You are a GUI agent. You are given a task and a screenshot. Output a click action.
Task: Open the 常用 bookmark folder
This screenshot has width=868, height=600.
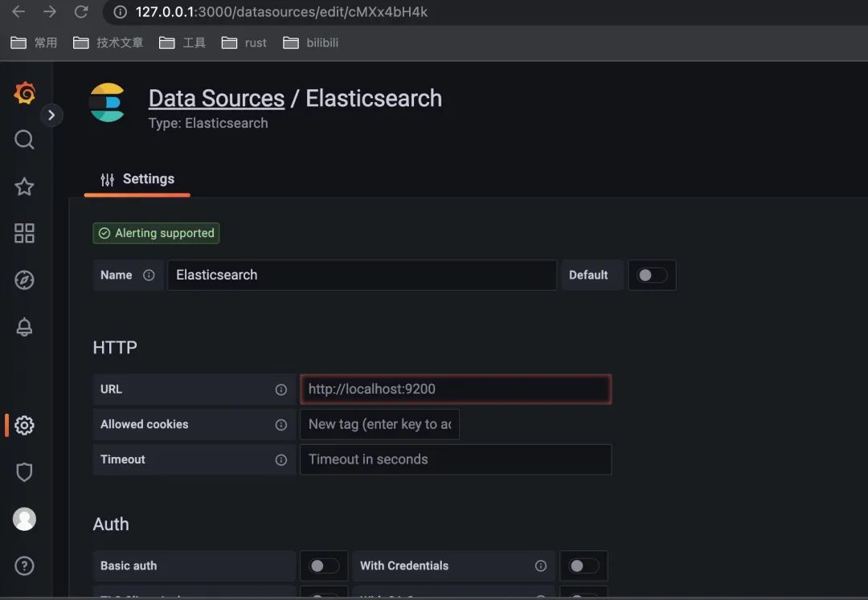pos(34,43)
